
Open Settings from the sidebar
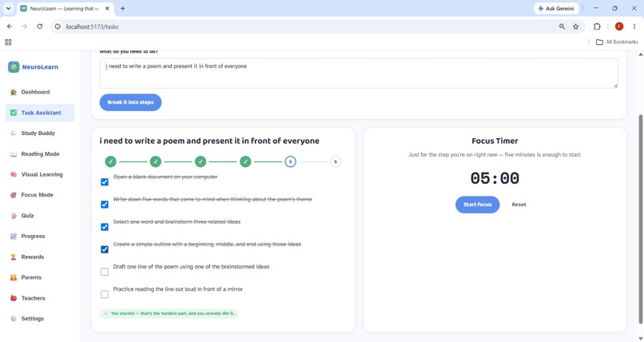tap(40, 319)
